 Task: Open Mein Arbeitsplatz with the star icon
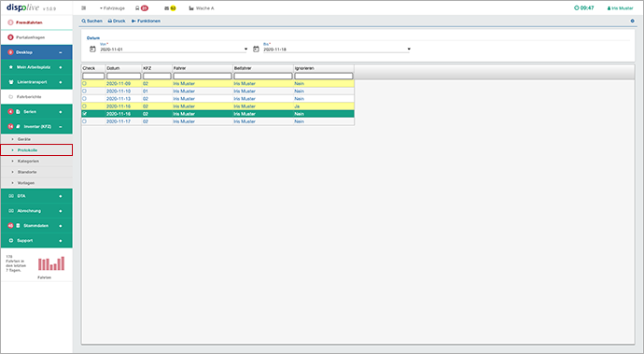(36, 67)
